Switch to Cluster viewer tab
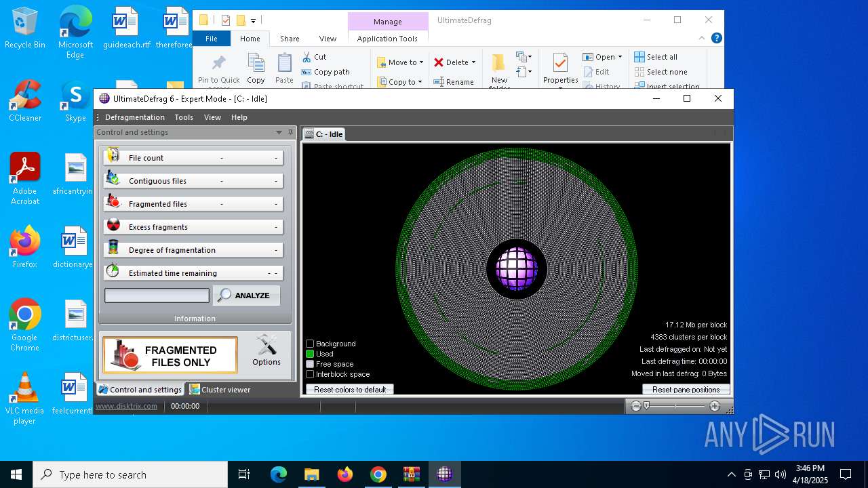Screen dimensions: 868x488 220,389
